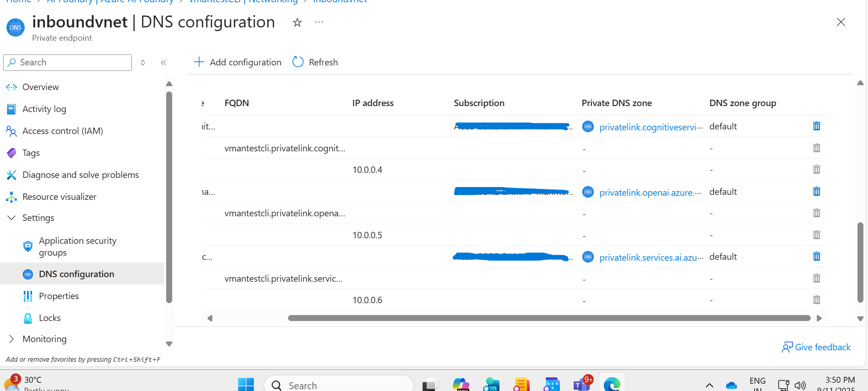Delete the cognitiveservices DNS zone configuration

pos(816,126)
